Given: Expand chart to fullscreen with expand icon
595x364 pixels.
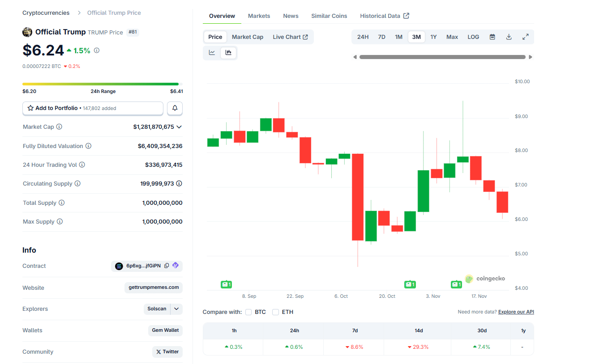Looking at the screenshot, I should tap(526, 37).
